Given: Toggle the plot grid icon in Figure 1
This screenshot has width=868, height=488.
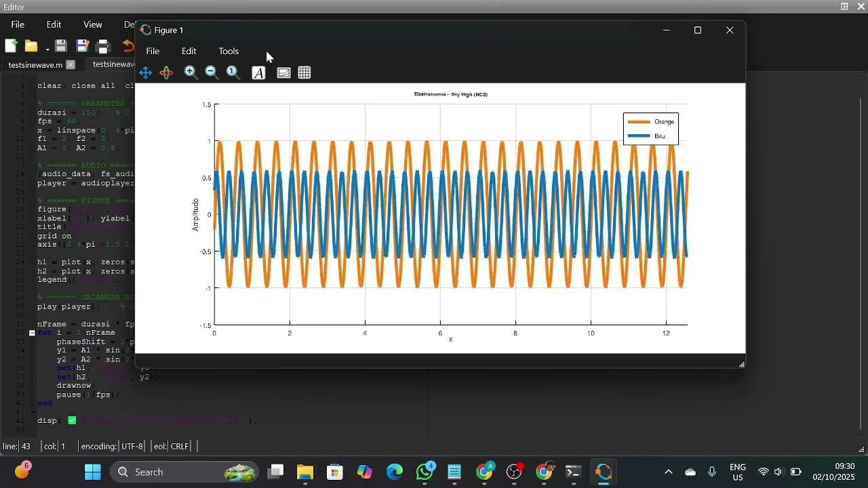Looking at the screenshot, I should tap(305, 73).
